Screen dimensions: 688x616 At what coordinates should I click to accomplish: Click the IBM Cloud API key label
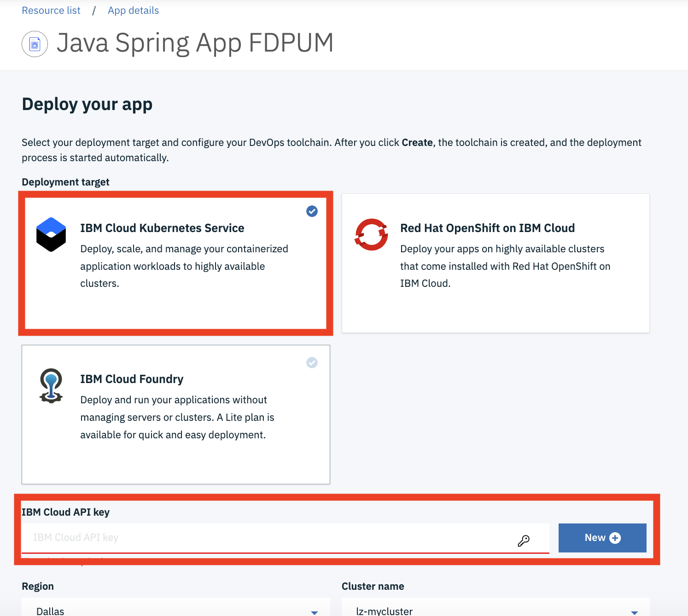pos(65,512)
